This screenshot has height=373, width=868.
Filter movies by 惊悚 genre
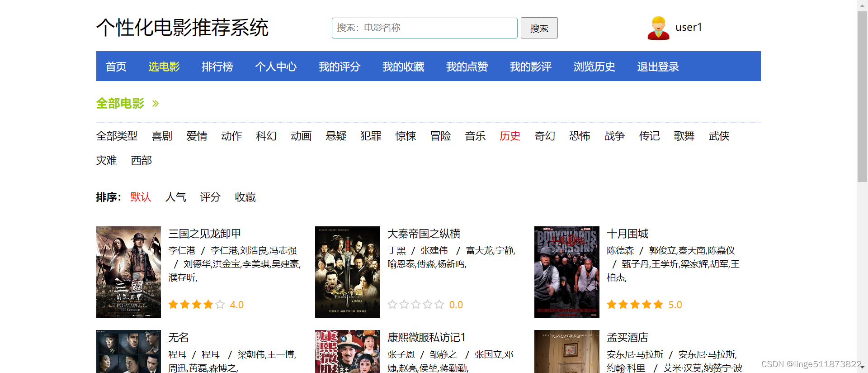[x=406, y=136]
